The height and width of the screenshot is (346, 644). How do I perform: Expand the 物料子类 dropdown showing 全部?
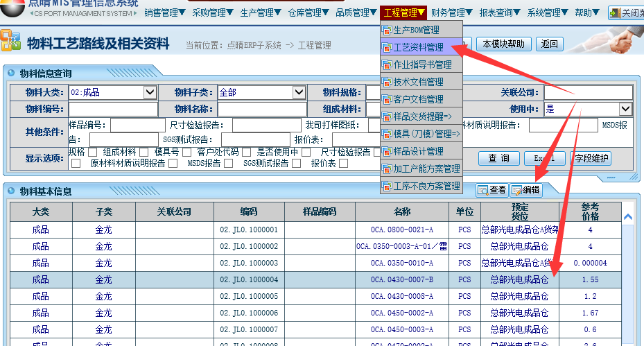[x=299, y=92]
